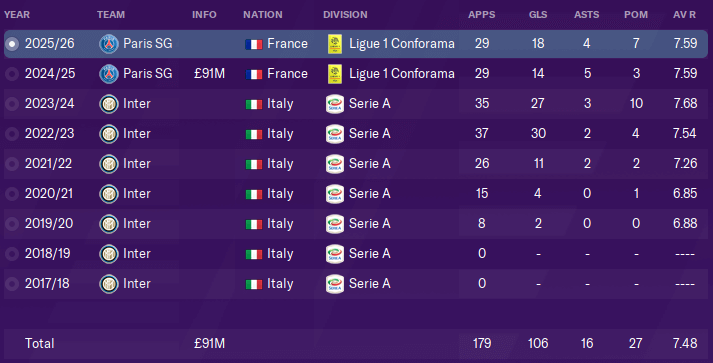The image size is (713, 363).
Task: Select the 2020/21 season radio button
Action: click(12, 194)
